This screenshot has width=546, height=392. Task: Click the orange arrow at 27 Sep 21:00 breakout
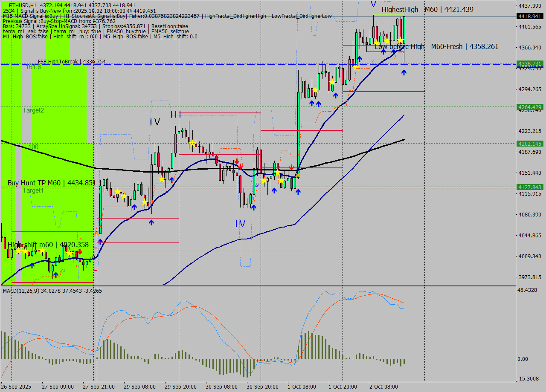(96, 233)
